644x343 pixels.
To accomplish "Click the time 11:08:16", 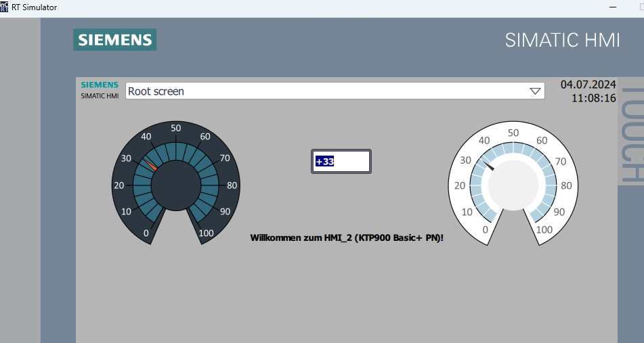I will tap(593, 98).
